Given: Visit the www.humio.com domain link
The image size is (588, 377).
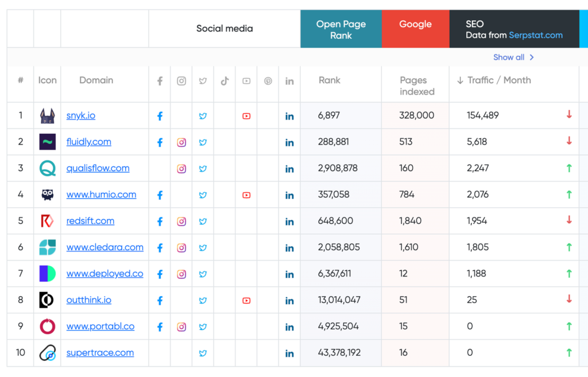Looking at the screenshot, I should click(101, 195).
